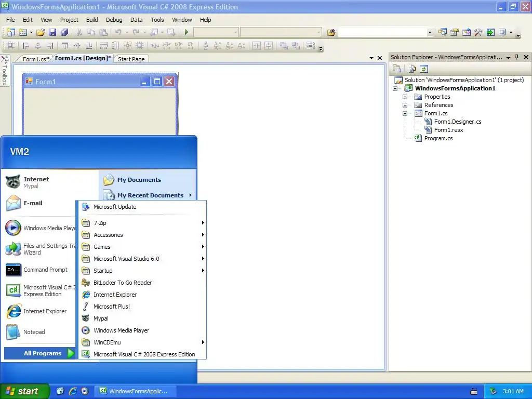Select Program.cs in Solution Explorer

(438, 138)
